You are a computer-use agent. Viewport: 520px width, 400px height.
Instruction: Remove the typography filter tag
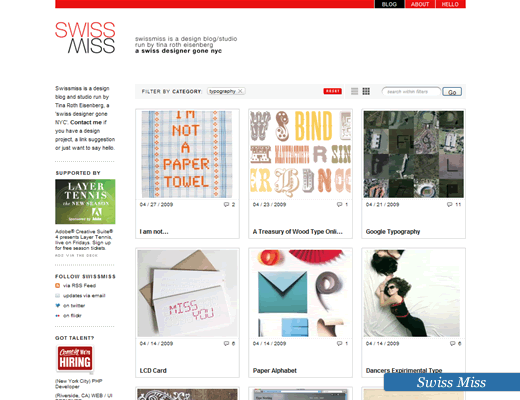point(240,91)
